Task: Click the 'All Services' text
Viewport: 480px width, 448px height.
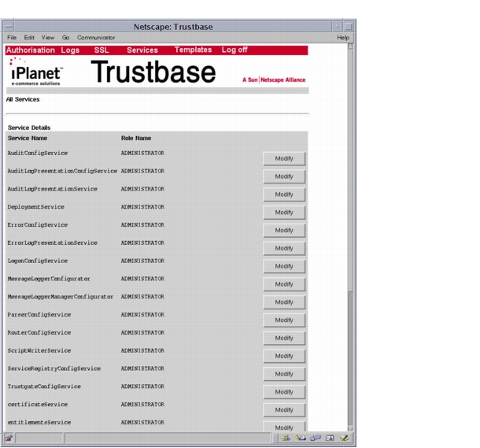Action: (23, 99)
